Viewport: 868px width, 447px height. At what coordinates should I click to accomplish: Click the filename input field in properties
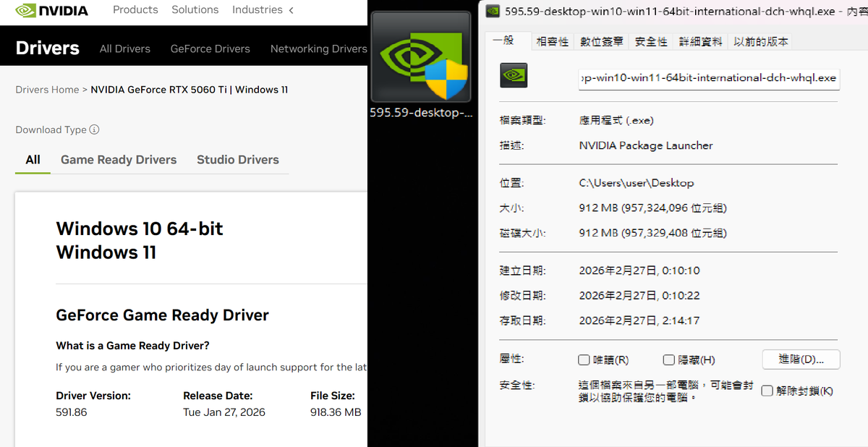coord(709,78)
